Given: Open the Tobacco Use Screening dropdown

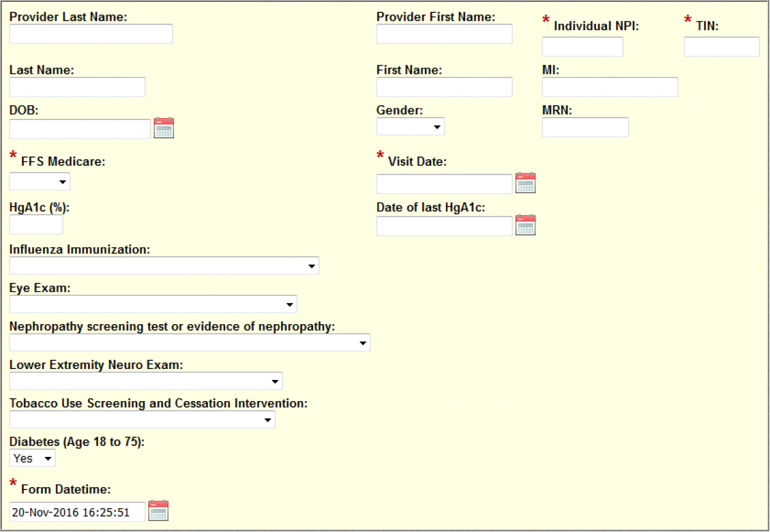Looking at the screenshot, I should click(x=142, y=420).
